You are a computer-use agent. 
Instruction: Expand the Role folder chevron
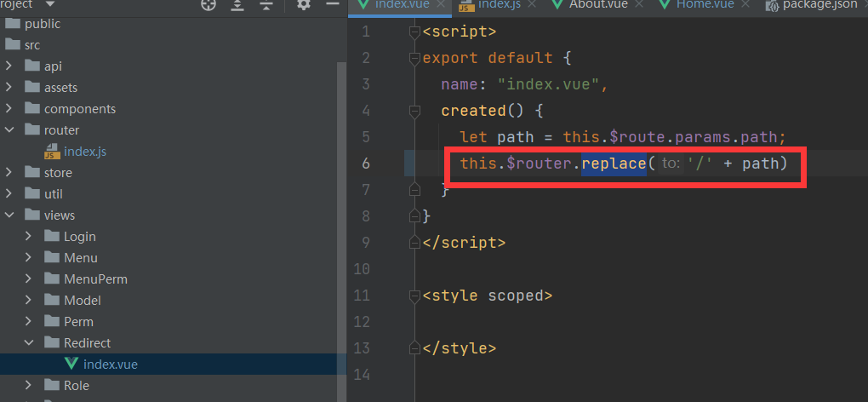[x=29, y=385]
